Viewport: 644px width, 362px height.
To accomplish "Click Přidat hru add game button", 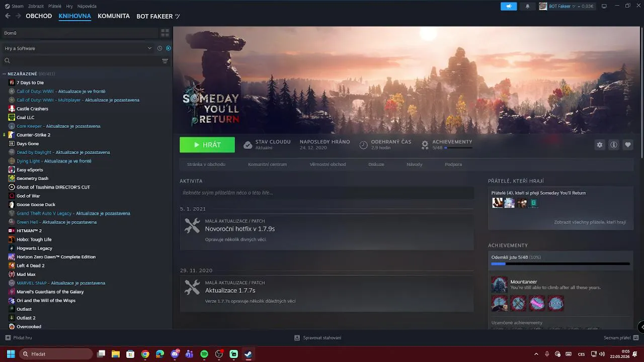I will coord(19,338).
